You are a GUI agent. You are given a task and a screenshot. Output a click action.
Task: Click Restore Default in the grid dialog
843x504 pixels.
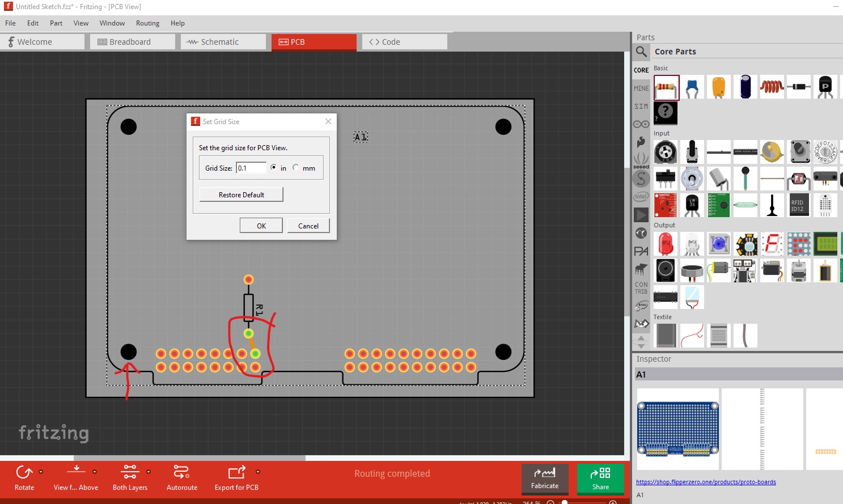click(241, 194)
